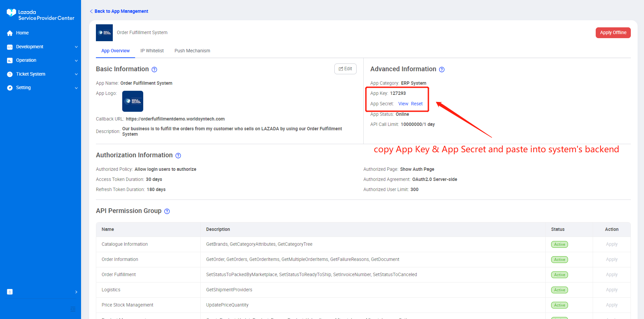Click the Catalogue Information row name
This screenshot has height=319, width=644.
coord(125,244)
